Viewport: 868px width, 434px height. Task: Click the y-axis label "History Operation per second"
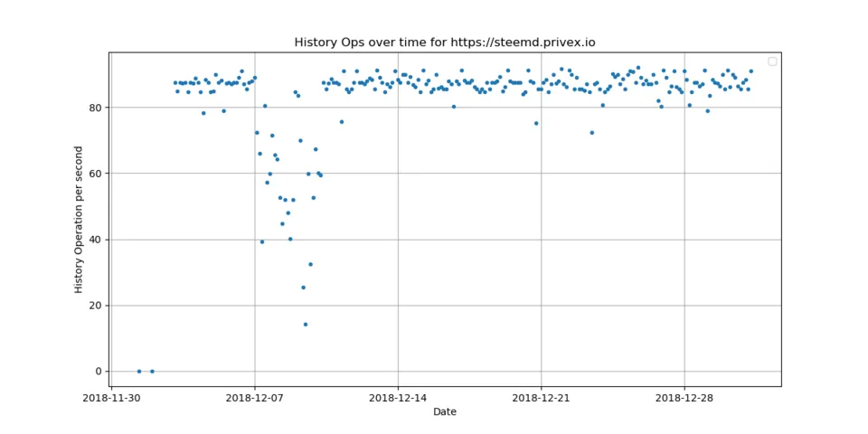click(79, 220)
